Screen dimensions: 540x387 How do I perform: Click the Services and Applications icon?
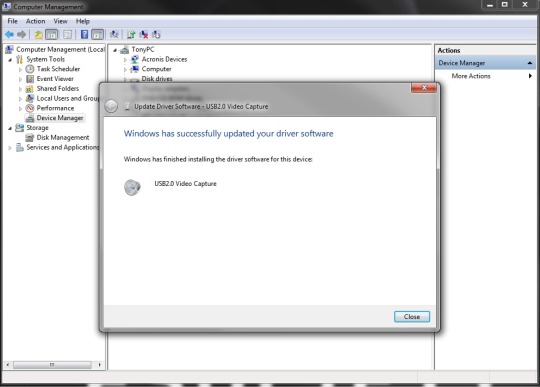click(x=20, y=147)
